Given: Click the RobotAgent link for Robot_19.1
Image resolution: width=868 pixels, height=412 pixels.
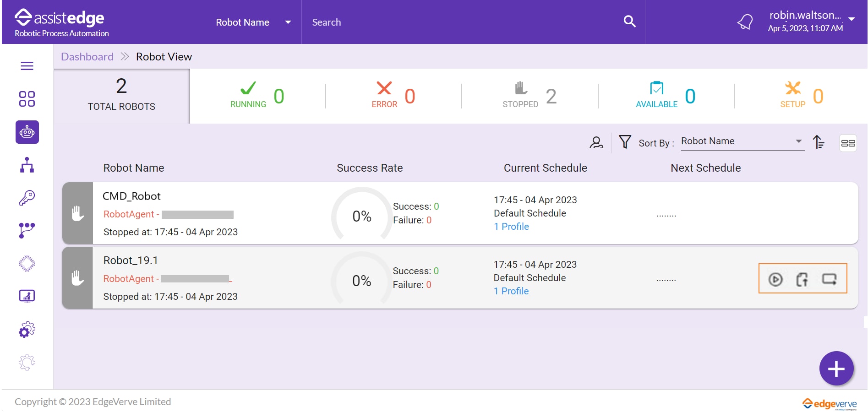Looking at the screenshot, I should pyautogui.click(x=168, y=279).
